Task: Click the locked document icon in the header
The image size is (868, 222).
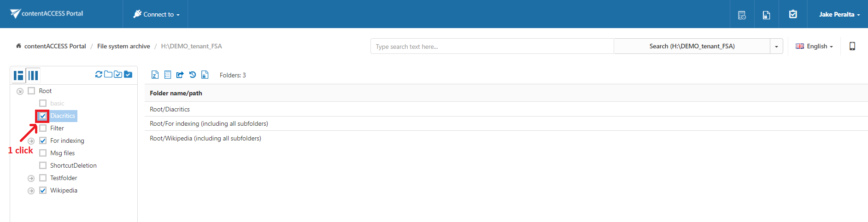Action: click(x=766, y=15)
